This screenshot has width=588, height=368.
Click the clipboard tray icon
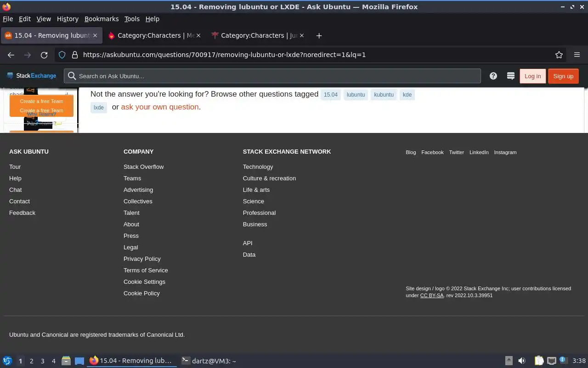click(x=539, y=361)
